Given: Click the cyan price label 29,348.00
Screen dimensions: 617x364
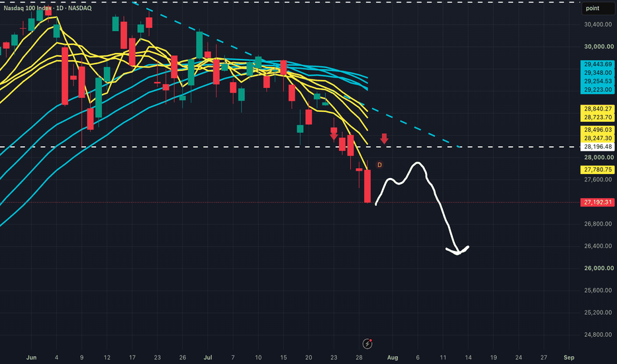Looking at the screenshot, I should tap(597, 73).
